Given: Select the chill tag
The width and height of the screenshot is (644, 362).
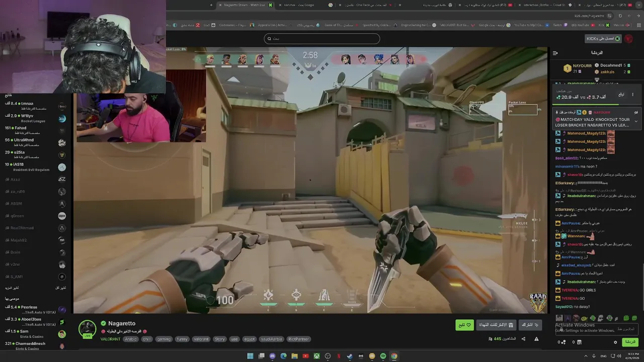Looking at the screenshot, I should 146,339.
